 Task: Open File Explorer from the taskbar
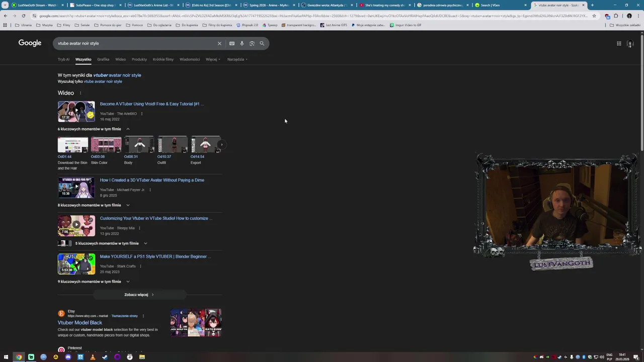[142, 357]
